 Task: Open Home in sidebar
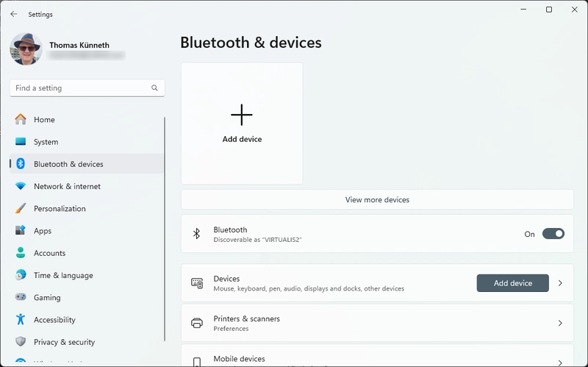coord(87,119)
